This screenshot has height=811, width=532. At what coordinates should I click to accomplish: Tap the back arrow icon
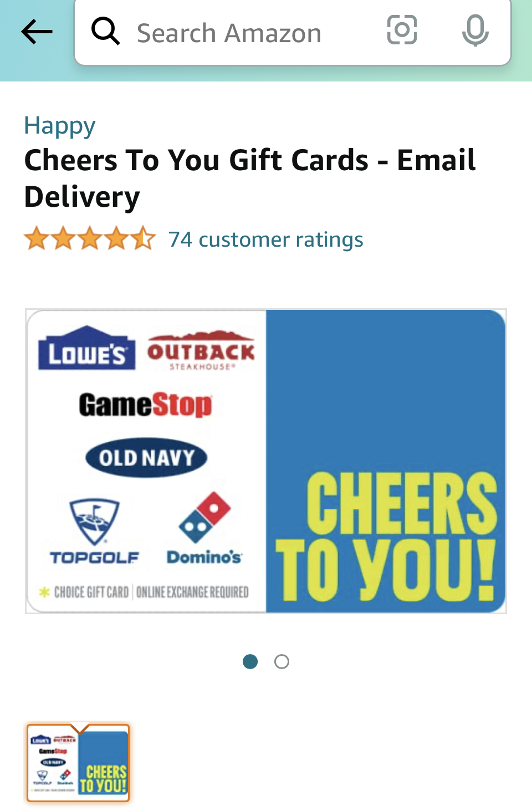tap(37, 32)
